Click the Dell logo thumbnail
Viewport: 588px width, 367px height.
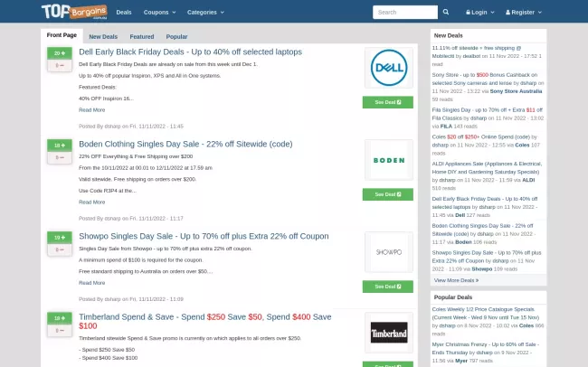point(388,69)
